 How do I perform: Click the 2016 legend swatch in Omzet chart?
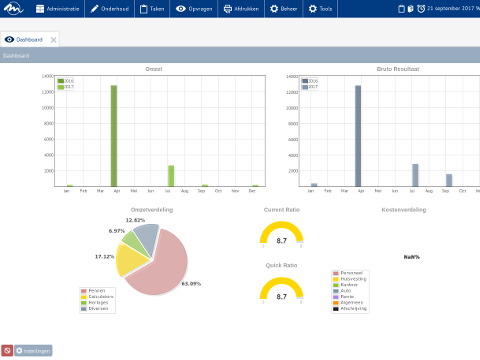61,81
